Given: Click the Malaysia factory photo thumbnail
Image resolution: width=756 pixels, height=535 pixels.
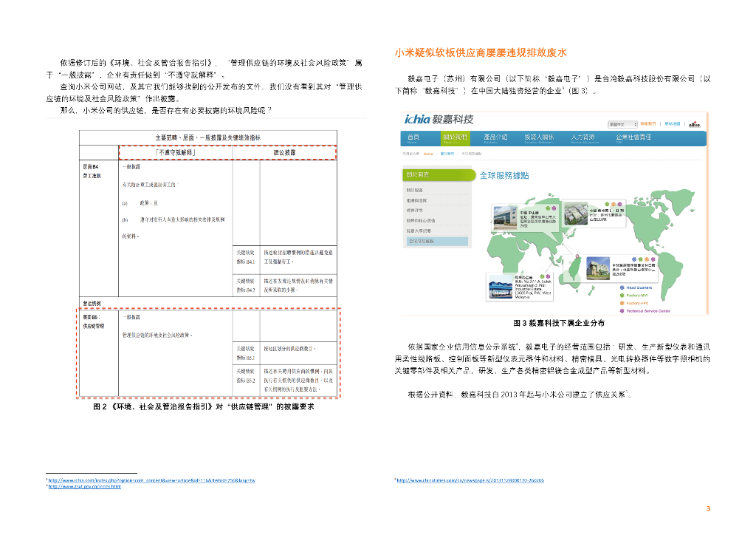Looking at the screenshot, I should pyautogui.click(x=500, y=287).
